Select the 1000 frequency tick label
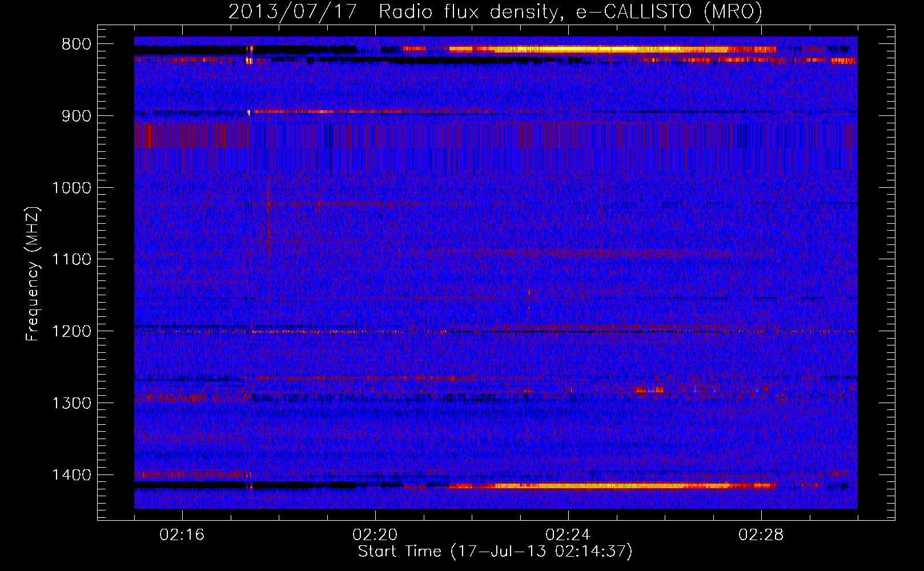 pos(71,188)
